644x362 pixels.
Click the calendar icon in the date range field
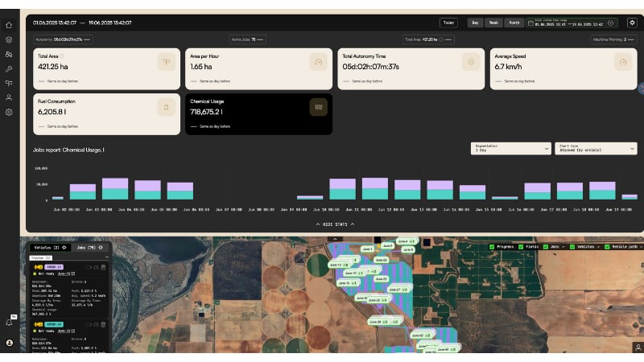(x=530, y=23)
